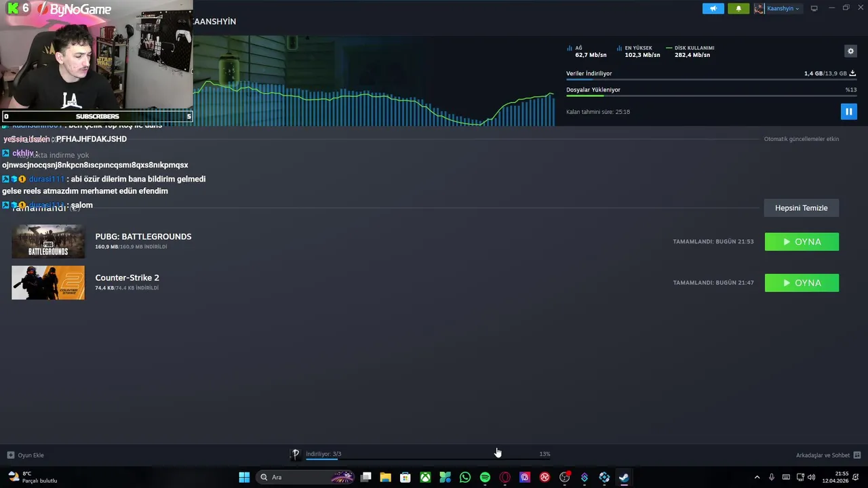Open the Windows Start menu
Viewport: 868px width, 488px height.
(244, 477)
